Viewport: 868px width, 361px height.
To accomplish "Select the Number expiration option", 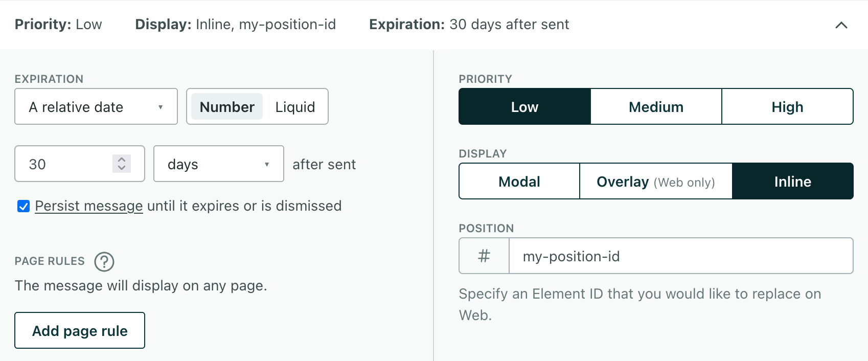I will tap(227, 107).
